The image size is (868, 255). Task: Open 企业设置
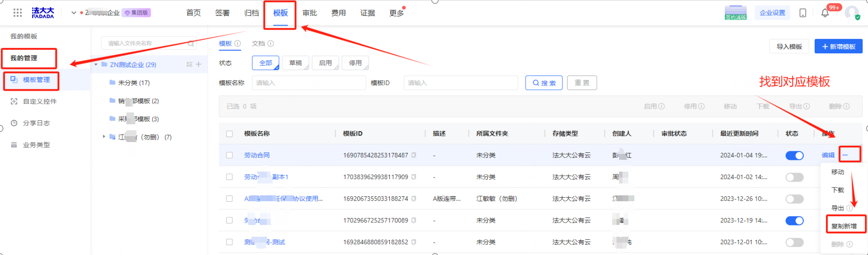pos(773,13)
